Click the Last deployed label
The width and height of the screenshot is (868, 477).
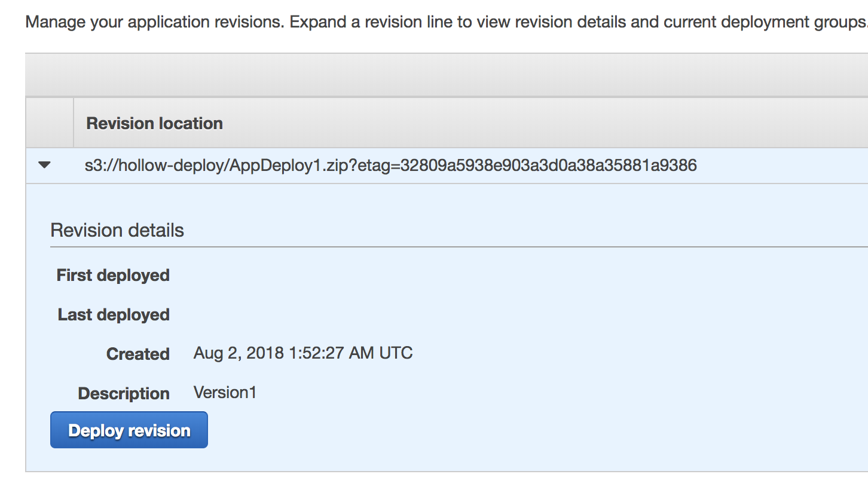(x=114, y=314)
